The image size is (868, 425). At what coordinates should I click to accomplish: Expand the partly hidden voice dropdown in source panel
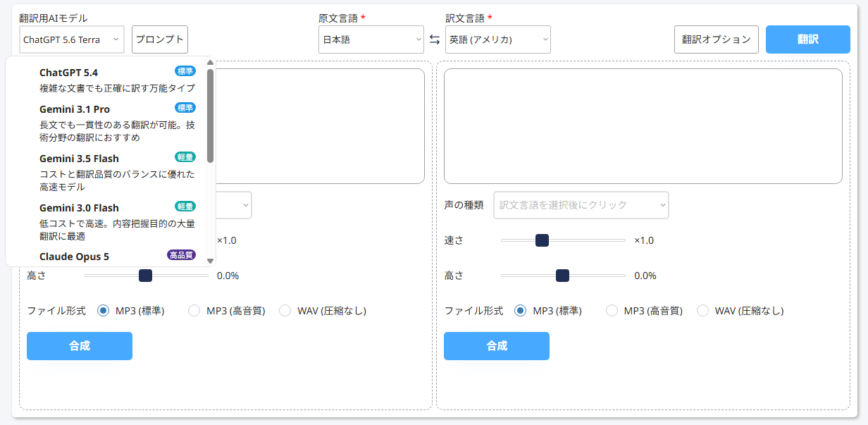(x=234, y=205)
